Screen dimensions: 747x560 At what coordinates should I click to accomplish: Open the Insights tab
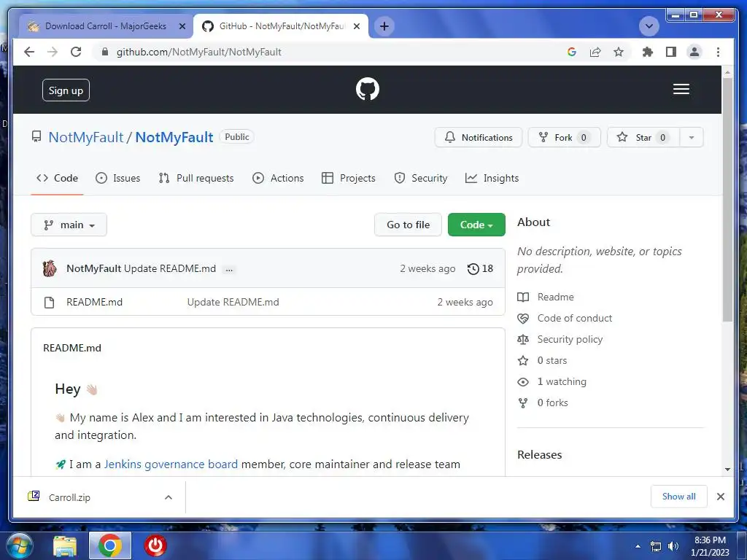(x=492, y=178)
